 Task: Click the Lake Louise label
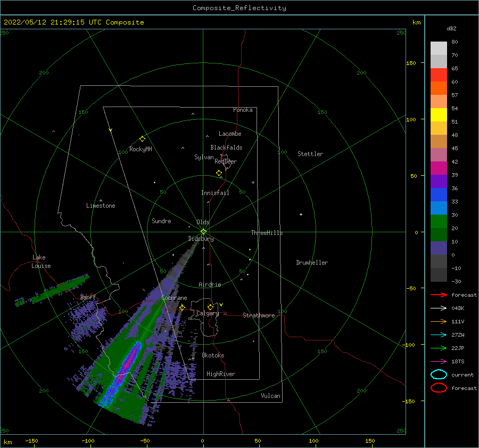pyautogui.click(x=41, y=262)
